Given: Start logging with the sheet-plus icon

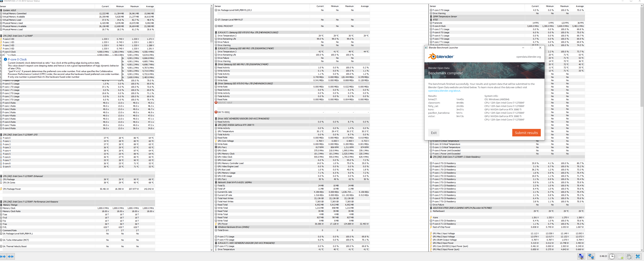Looking at the screenshot, I should [621, 256].
